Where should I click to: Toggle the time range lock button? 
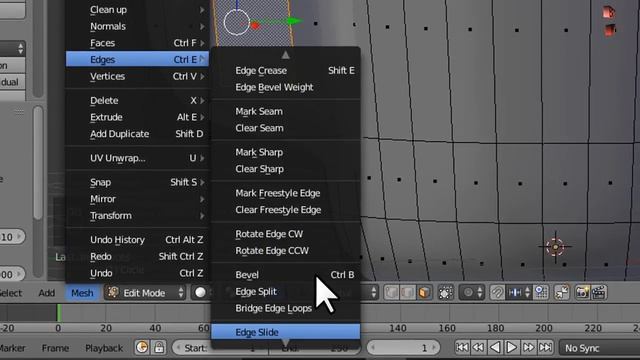[159, 348]
